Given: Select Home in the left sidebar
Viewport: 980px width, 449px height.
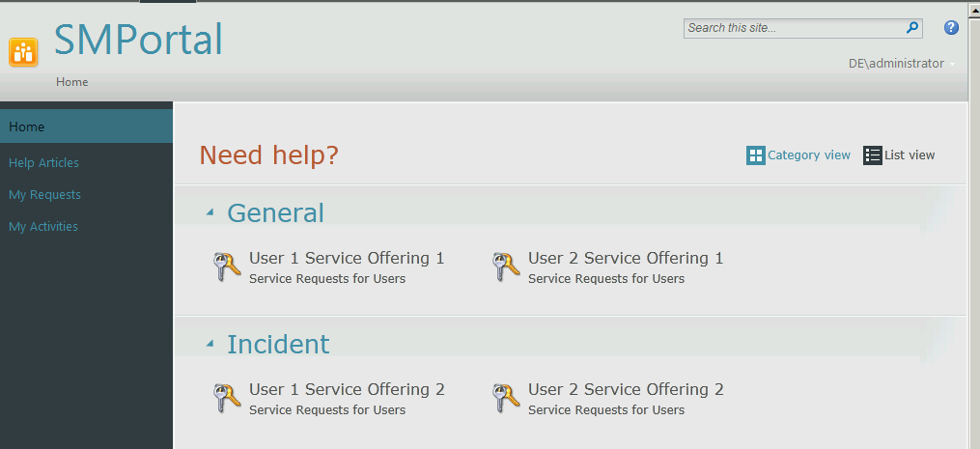Looking at the screenshot, I should (27, 126).
